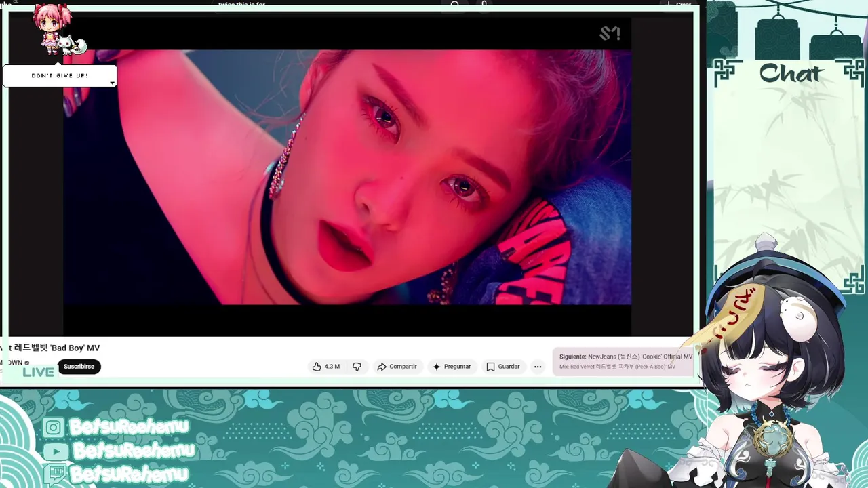868x488 pixels.
Task: Click the dislike thumbs-down icon
Action: [357, 367]
